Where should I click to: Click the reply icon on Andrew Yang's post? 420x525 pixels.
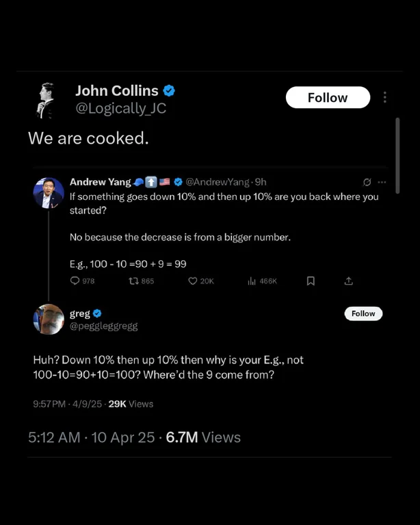pyautogui.click(x=75, y=281)
